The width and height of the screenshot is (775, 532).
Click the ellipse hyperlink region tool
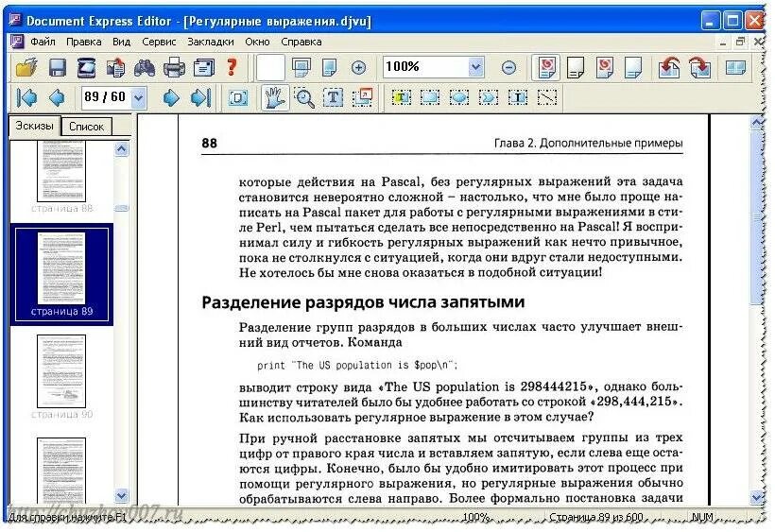tap(459, 98)
